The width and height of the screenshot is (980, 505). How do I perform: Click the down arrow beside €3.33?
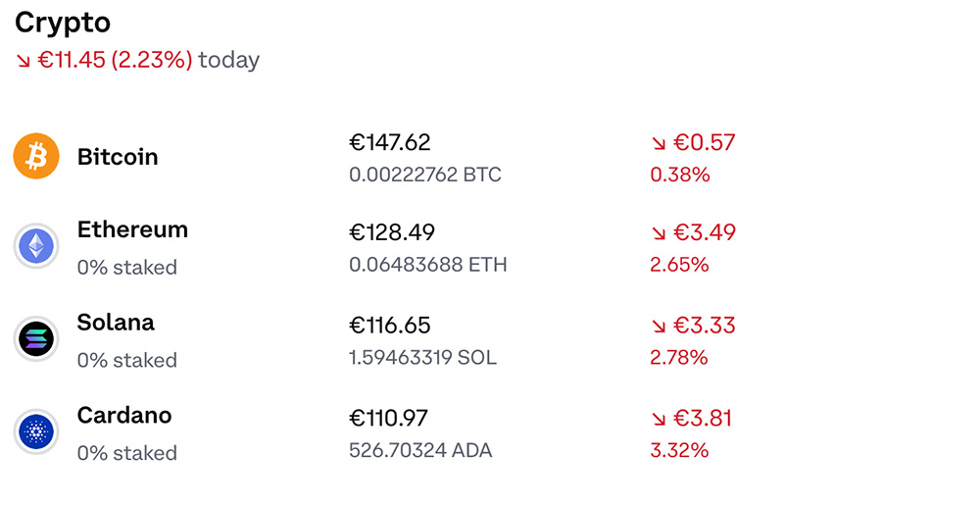(x=659, y=327)
